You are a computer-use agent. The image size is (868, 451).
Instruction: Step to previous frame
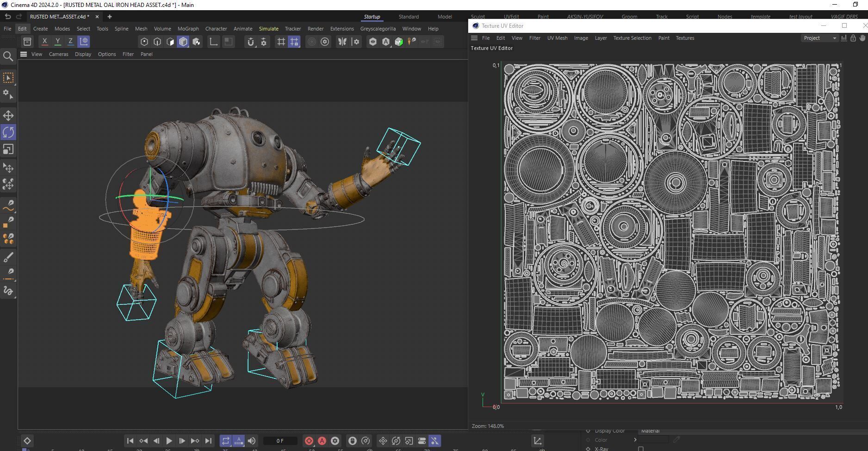tap(156, 441)
